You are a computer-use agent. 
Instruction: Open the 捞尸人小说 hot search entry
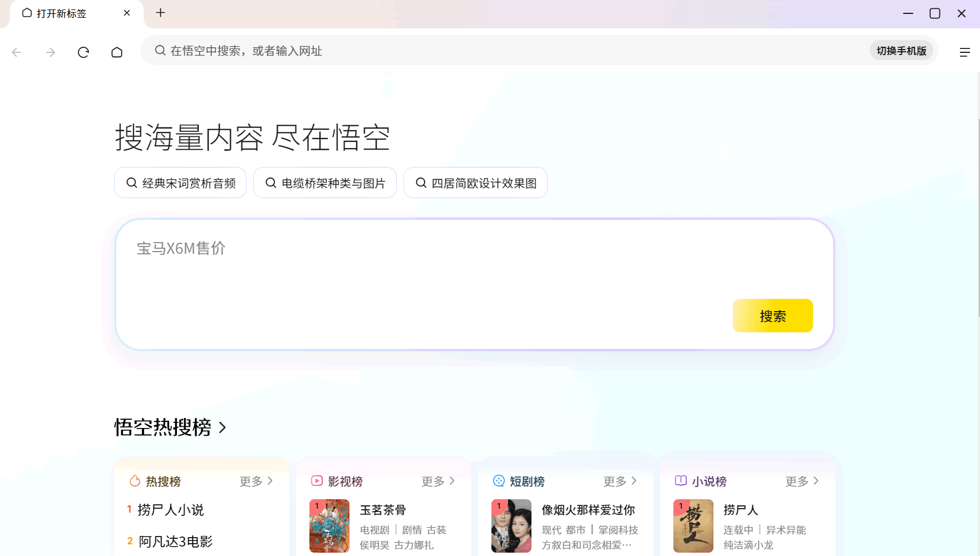[x=170, y=510]
